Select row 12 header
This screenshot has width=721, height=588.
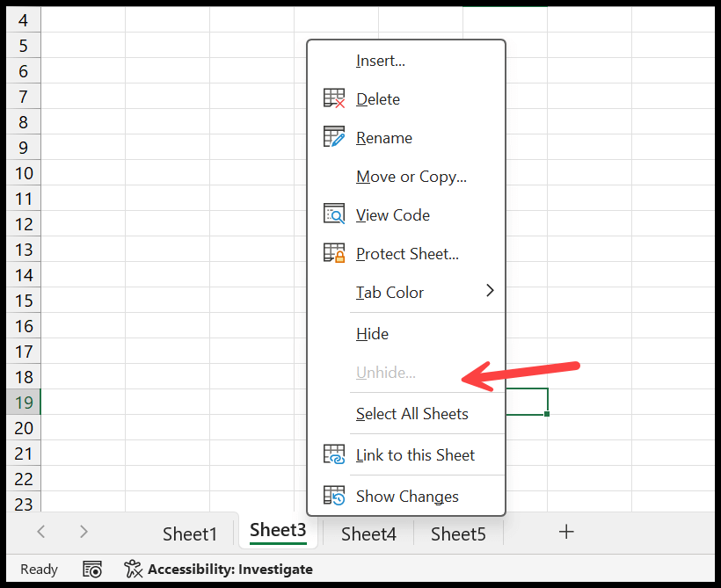[x=24, y=224]
